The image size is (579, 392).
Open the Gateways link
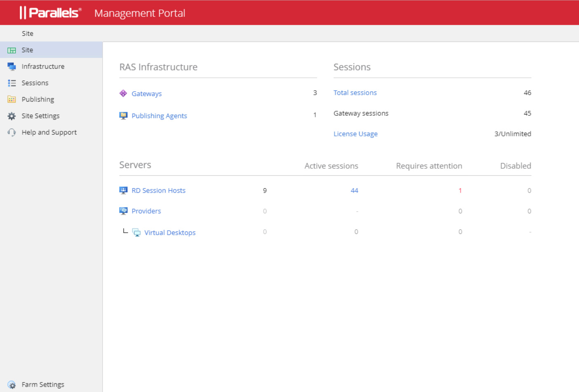point(146,93)
